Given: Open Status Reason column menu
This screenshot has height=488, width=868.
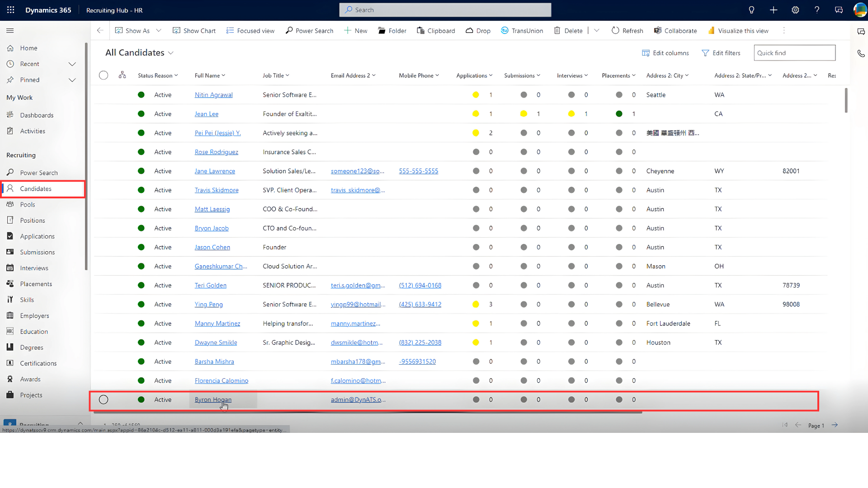Looking at the screenshot, I should tap(158, 75).
